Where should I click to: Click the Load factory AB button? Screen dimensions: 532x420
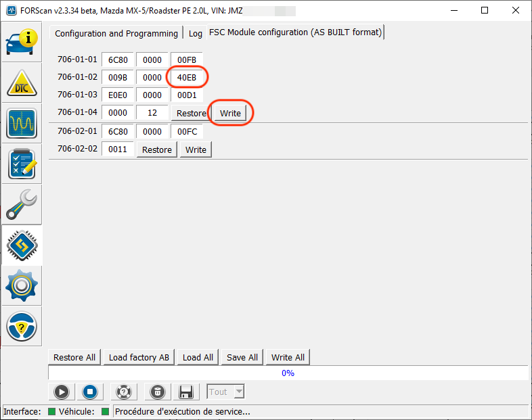click(x=139, y=357)
